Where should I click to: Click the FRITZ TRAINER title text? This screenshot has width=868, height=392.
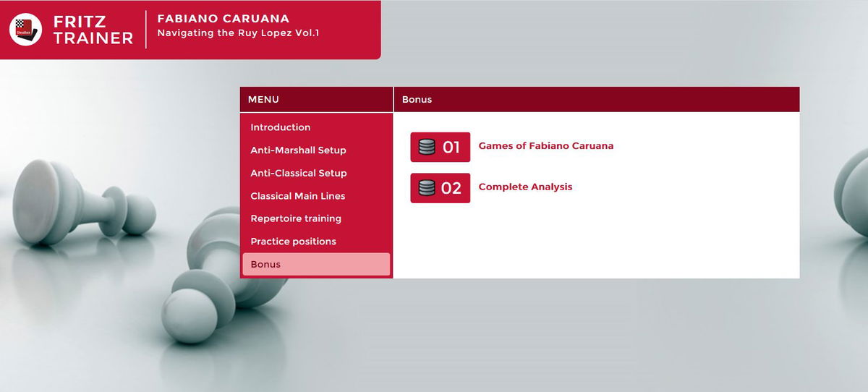(93, 30)
